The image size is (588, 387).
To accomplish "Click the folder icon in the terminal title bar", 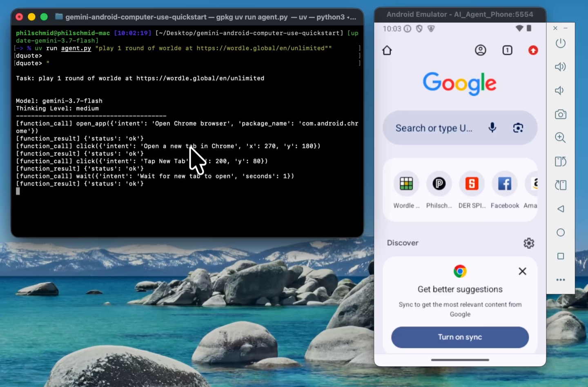I will 59,17.
